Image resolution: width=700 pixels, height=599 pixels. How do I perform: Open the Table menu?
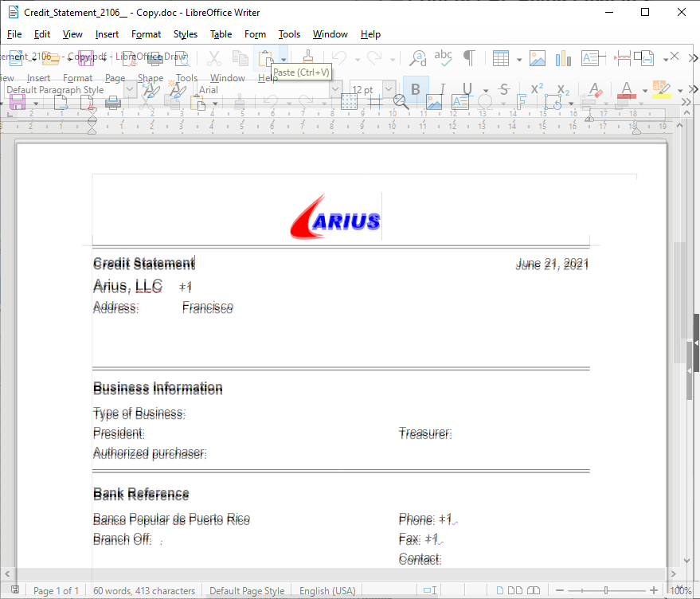click(221, 34)
